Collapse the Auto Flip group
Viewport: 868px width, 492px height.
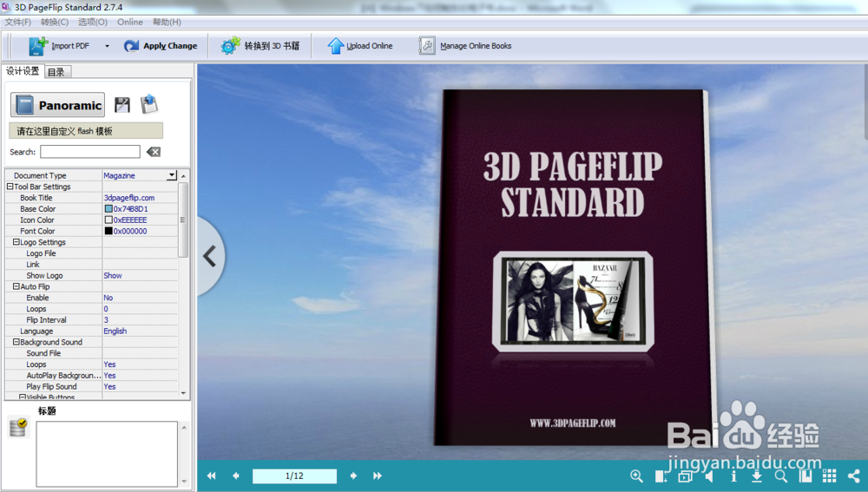pyautogui.click(x=16, y=286)
